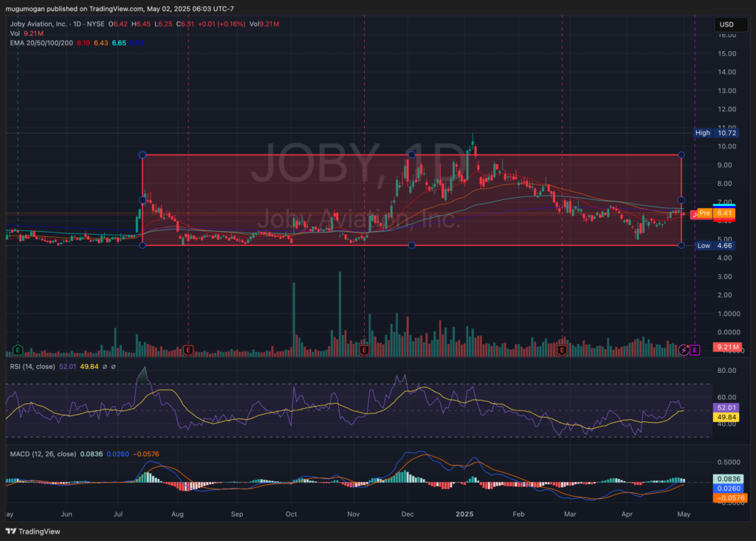
Task: Click the red 9.21M label on the scale
Action: pyautogui.click(x=727, y=347)
